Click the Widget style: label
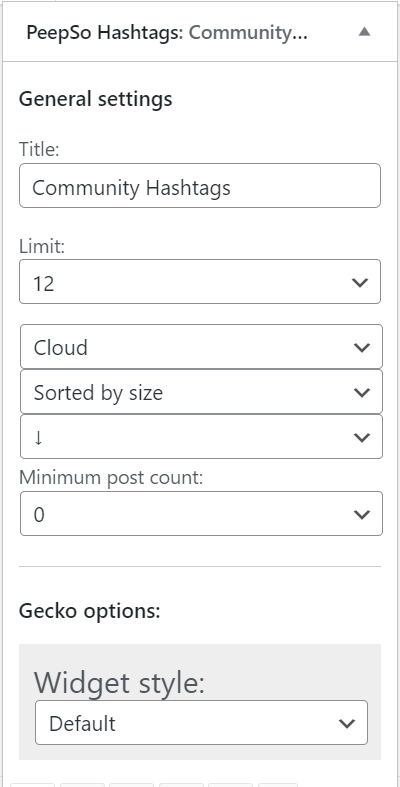Viewport: 400px width, 787px height. (x=119, y=682)
